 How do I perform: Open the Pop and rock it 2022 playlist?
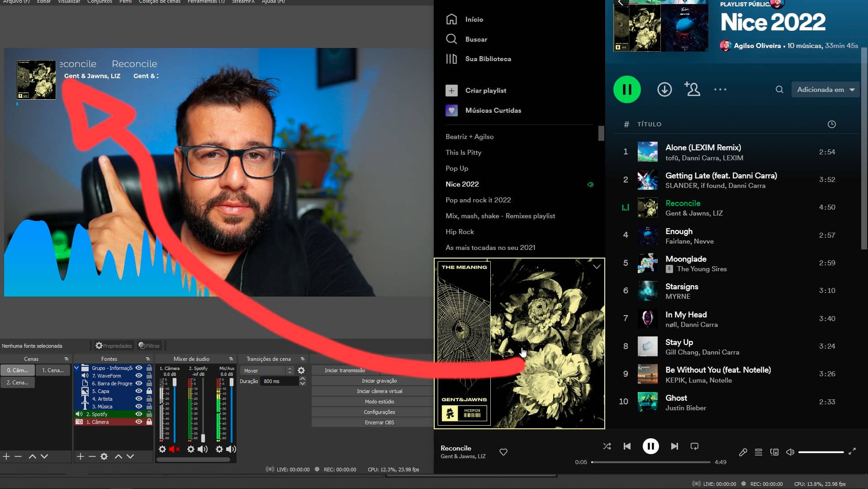[x=478, y=200]
